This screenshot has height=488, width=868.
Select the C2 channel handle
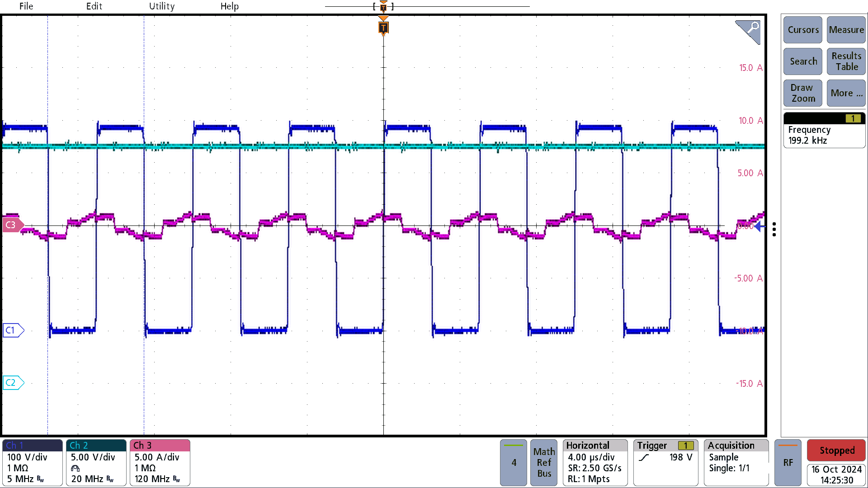pyautogui.click(x=13, y=383)
